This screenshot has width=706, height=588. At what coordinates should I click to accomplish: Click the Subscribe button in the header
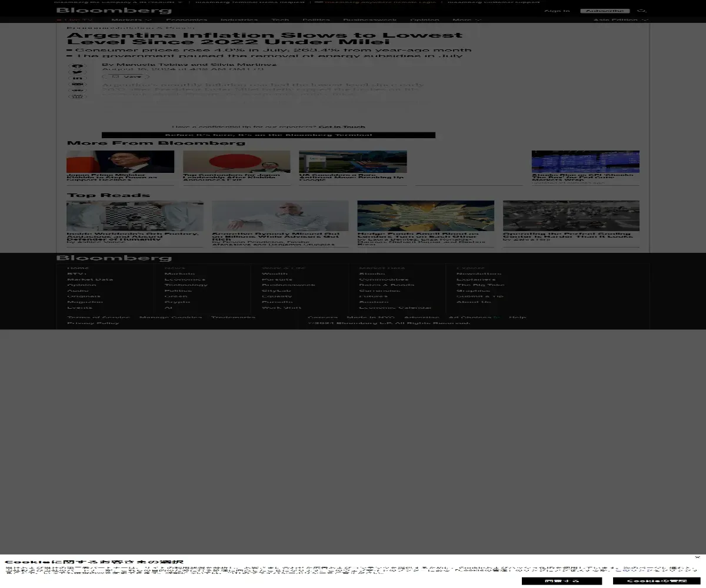[x=605, y=11]
